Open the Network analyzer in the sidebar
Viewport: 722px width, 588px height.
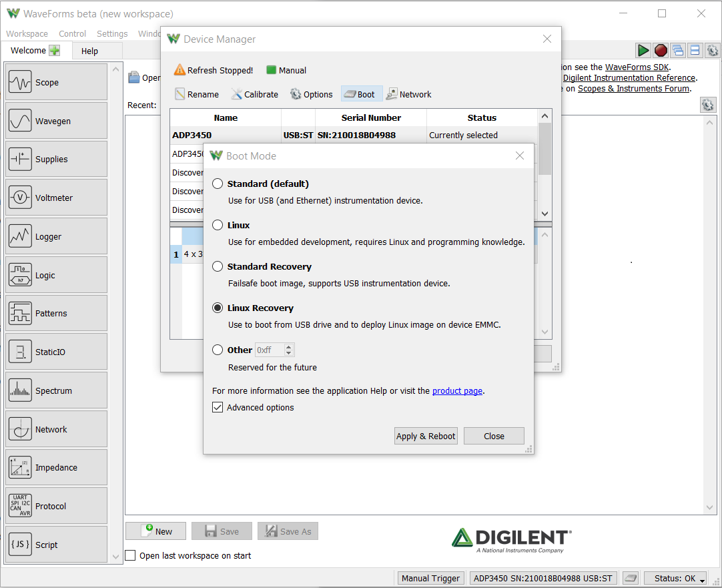56,430
